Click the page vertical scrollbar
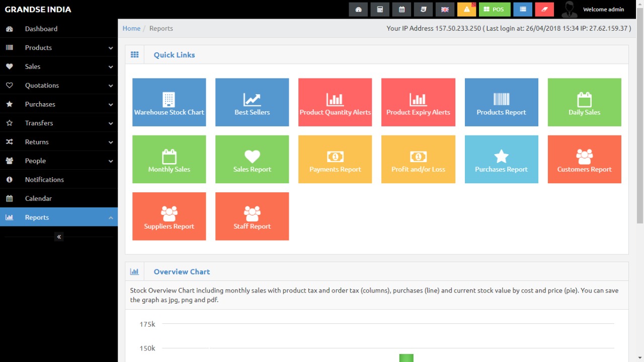Screen dimensions: 644x362 click(640, 121)
